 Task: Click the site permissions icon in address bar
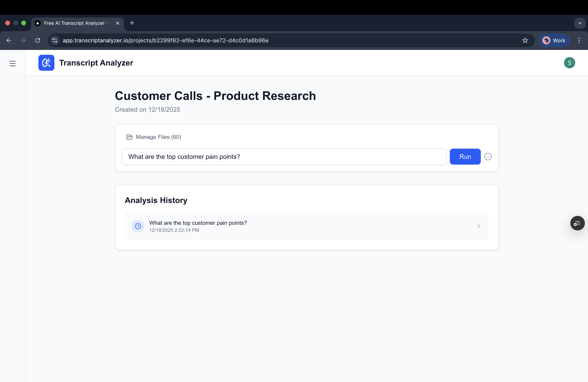[x=55, y=40]
